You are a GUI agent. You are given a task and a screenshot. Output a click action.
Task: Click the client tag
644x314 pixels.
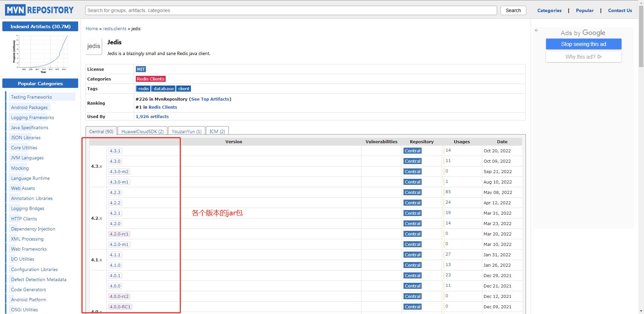pos(184,89)
